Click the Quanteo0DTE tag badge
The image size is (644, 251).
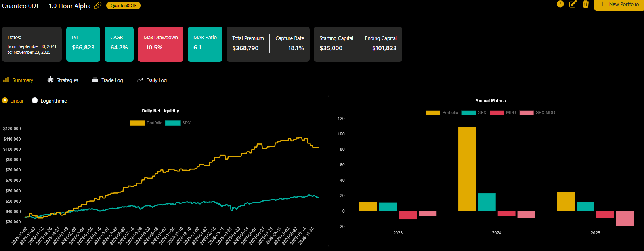point(123,6)
